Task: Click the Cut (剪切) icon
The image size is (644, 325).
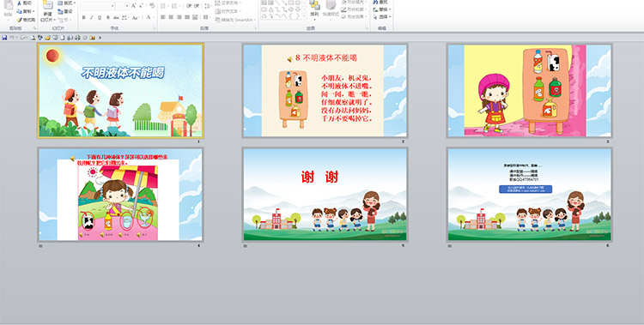Action: pos(19,3)
